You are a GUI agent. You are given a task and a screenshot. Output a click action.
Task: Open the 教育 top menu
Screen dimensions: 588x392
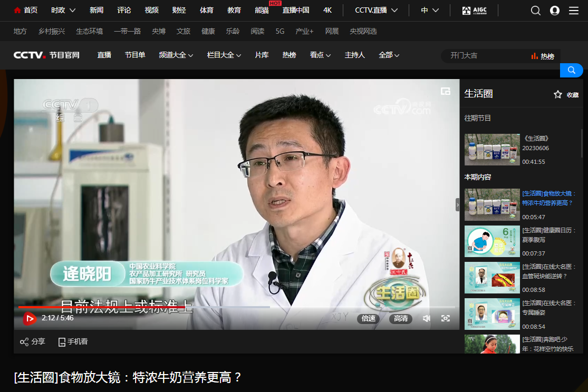(234, 10)
